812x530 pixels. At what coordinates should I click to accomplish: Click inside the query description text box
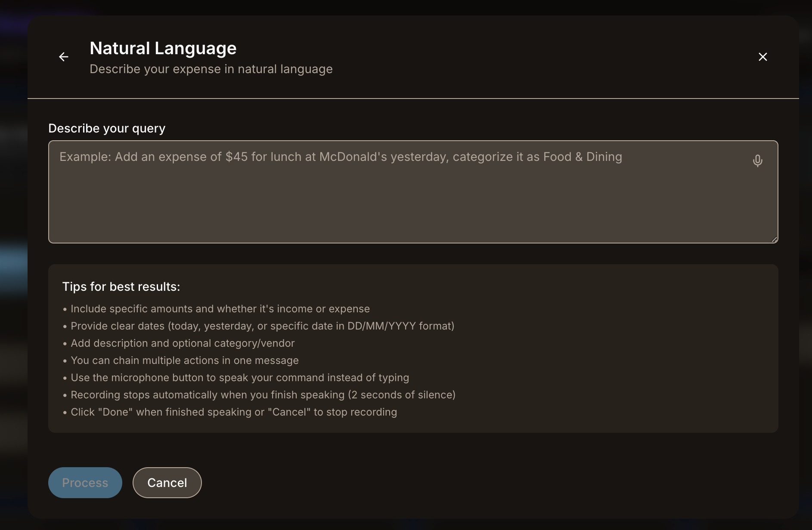coord(387,191)
